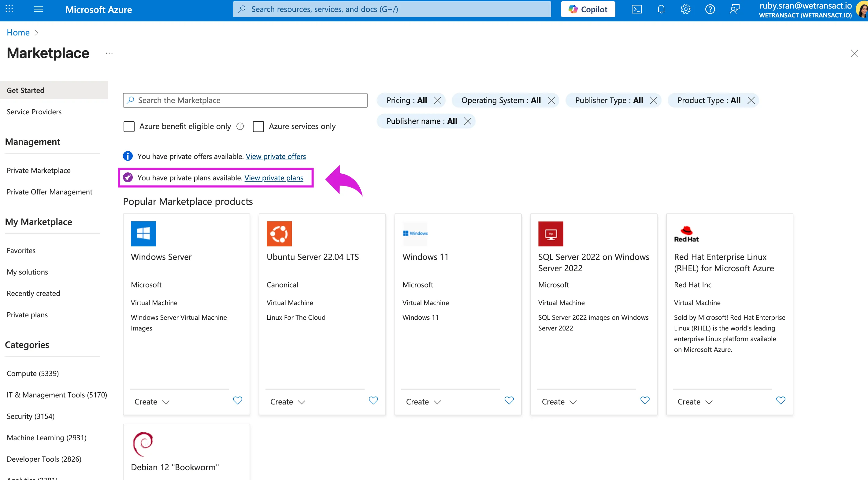Image resolution: width=868 pixels, height=480 pixels.
Task: Favorite the Windows 11 product heart
Action: coord(509,400)
